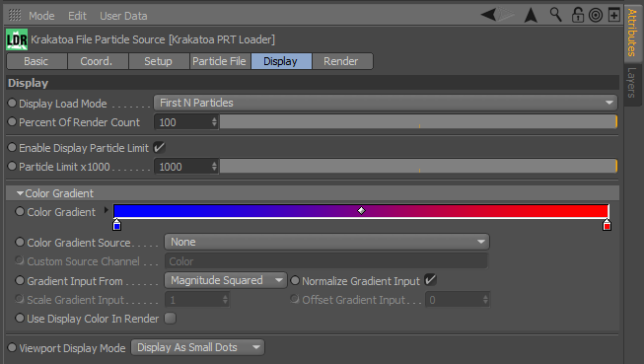Click the Percent Of Render Count slider
The width and height of the screenshot is (644, 364).
point(418,122)
